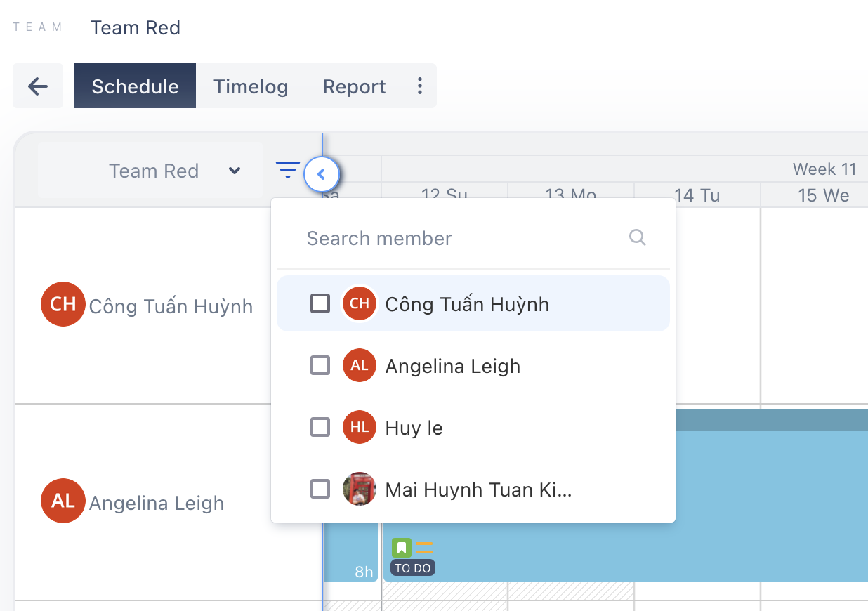Check the Công Tuấn Huỳnh checkbox
This screenshot has width=868, height=611.
(320, 303)
